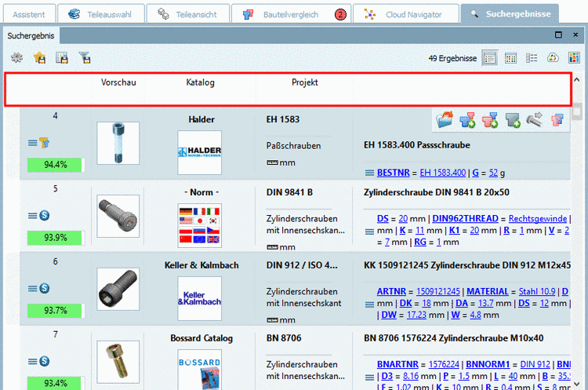This screenshot has height=390, width=588.
Task: Open search results settings gear icon
Action: 16,58
